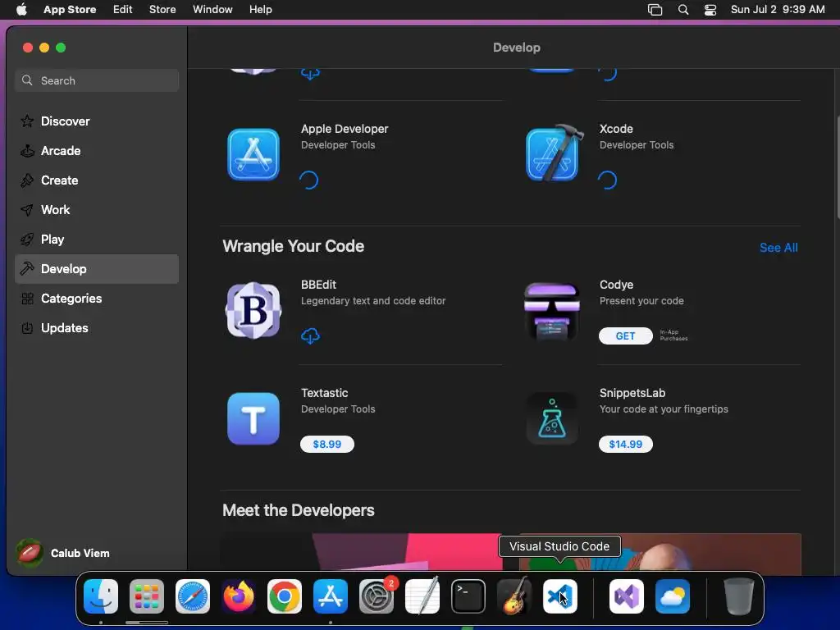Launch Google Chrome from the Dock
Image resolution: width=840 pixels, height=630 pixels.
(x=285, y=596)
